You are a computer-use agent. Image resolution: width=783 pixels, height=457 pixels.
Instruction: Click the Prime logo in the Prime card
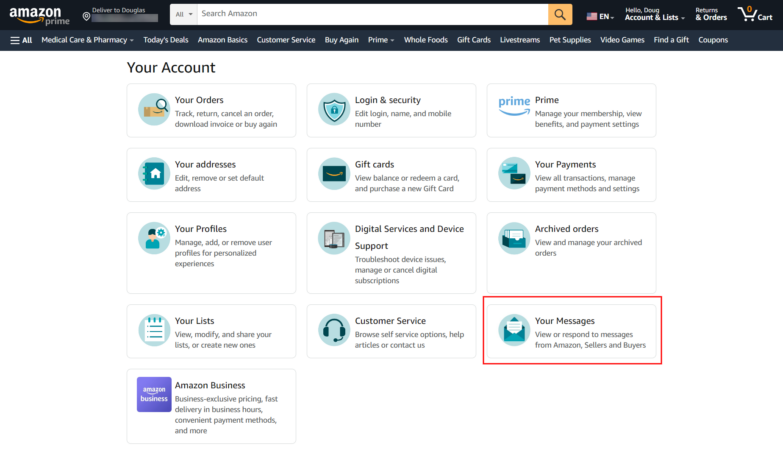point(514,106)
